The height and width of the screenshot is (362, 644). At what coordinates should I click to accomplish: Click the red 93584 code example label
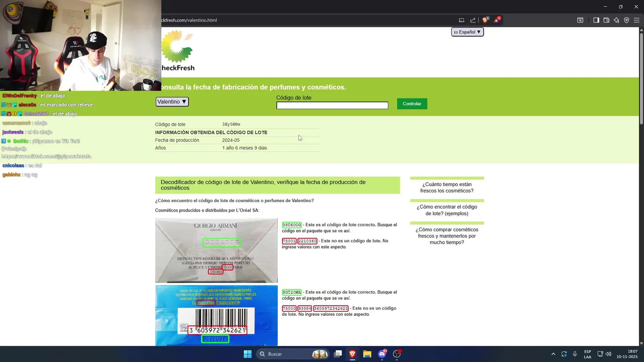pyautogui.click(x=305, y=308)
